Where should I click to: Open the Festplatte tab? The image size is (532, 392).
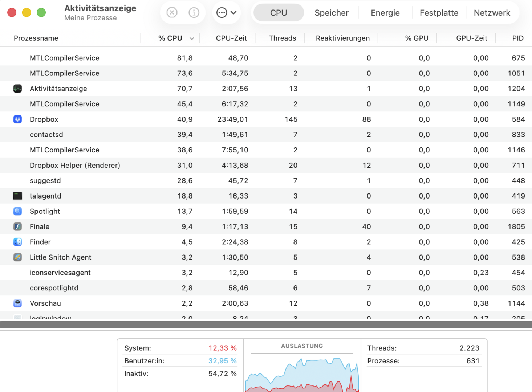pyautogui.click(x=439, y=13)
